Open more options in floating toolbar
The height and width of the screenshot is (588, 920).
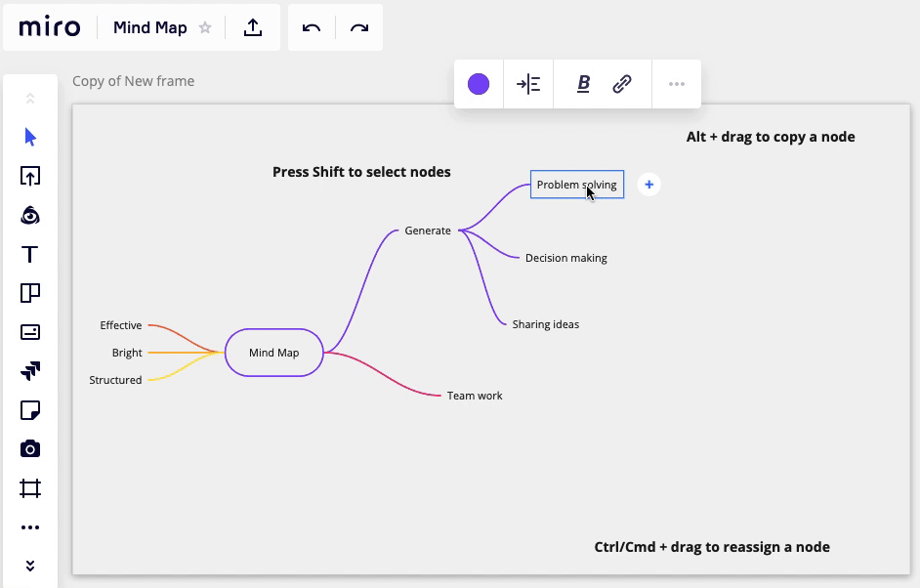[677, 84]
